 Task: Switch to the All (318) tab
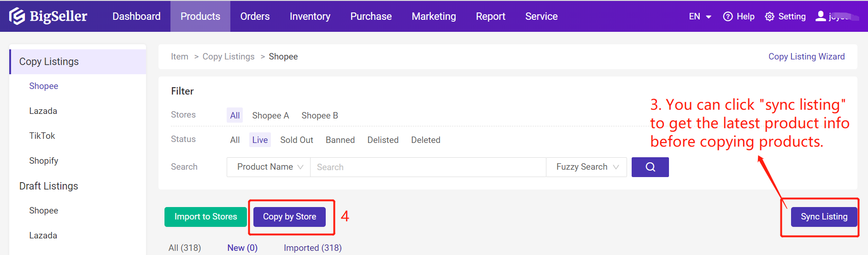pos(185,248)
